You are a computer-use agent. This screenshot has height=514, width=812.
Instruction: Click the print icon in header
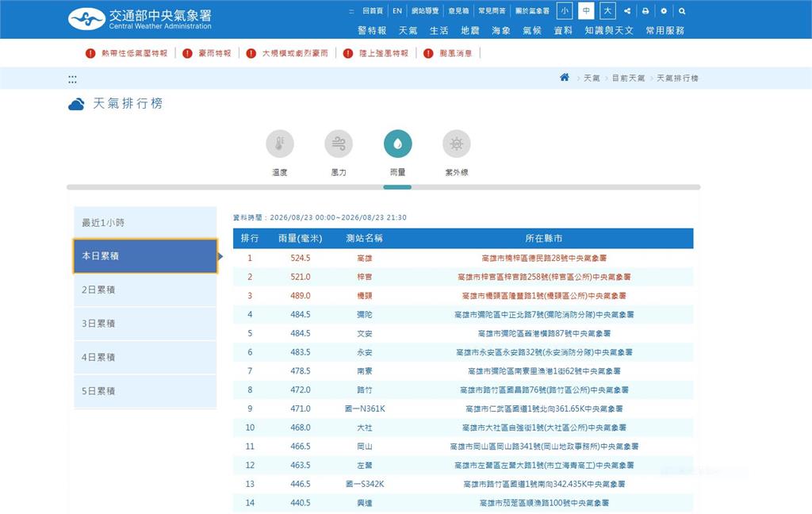pyautogui.click(x=645, y=11)
